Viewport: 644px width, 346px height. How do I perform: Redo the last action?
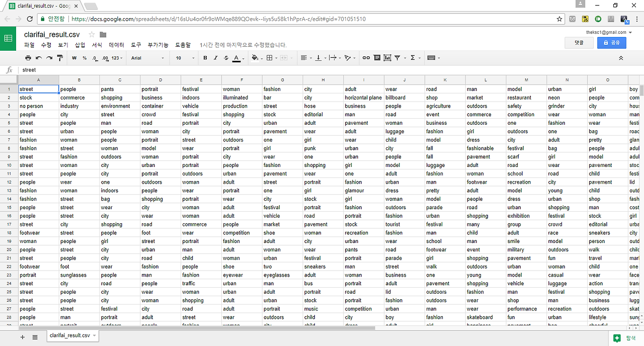pos(49,58)
